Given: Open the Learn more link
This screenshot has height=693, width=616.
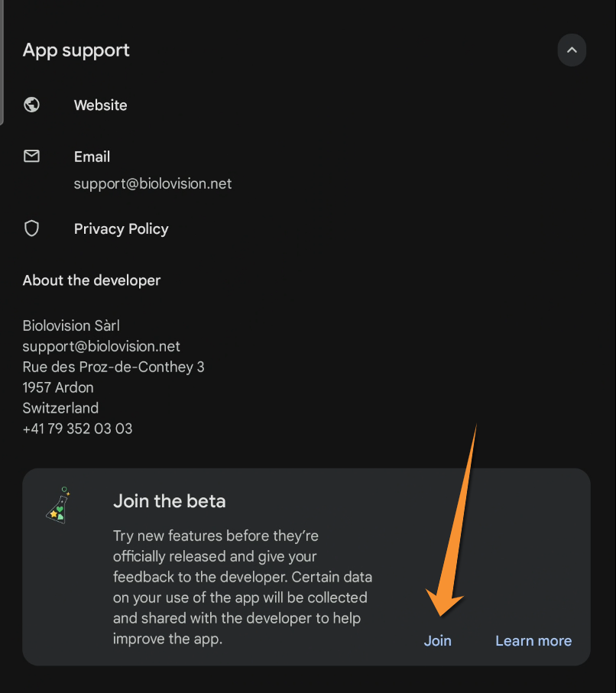Looking at the screenshot, I should point(533,641).
